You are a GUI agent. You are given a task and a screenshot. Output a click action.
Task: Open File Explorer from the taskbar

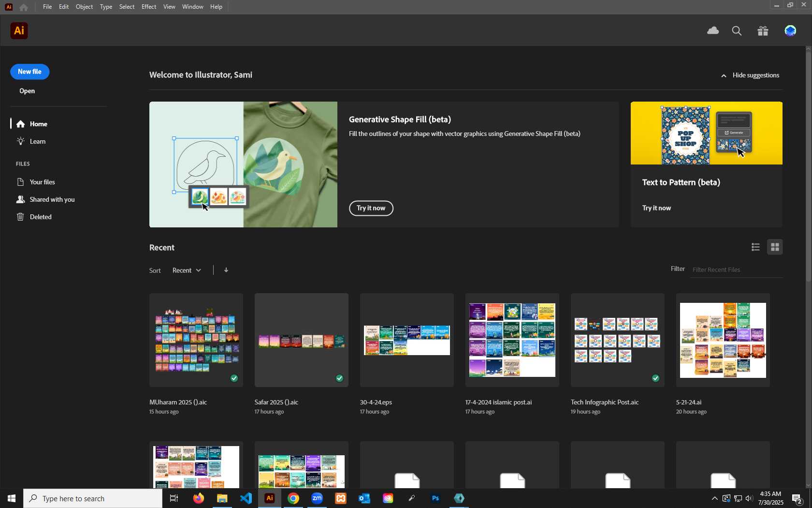[222, 498]
